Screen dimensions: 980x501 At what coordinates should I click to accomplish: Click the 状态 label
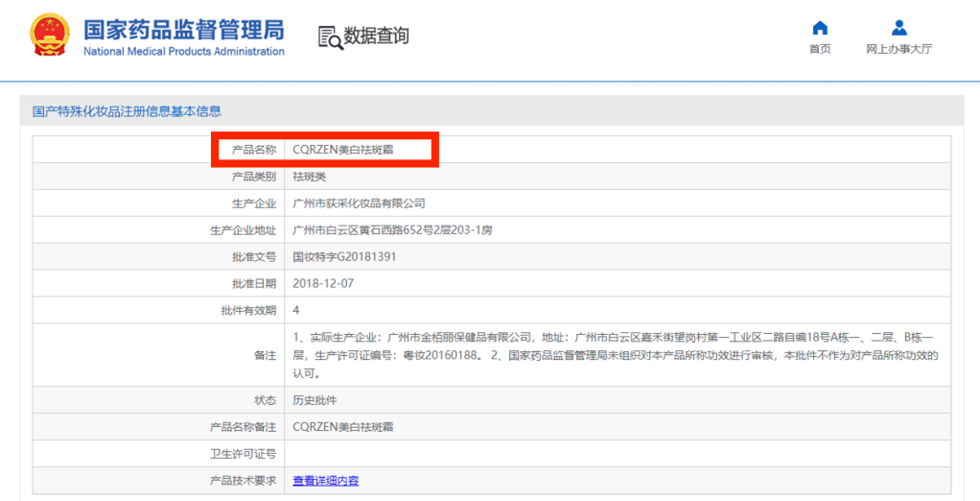point(265,400)
